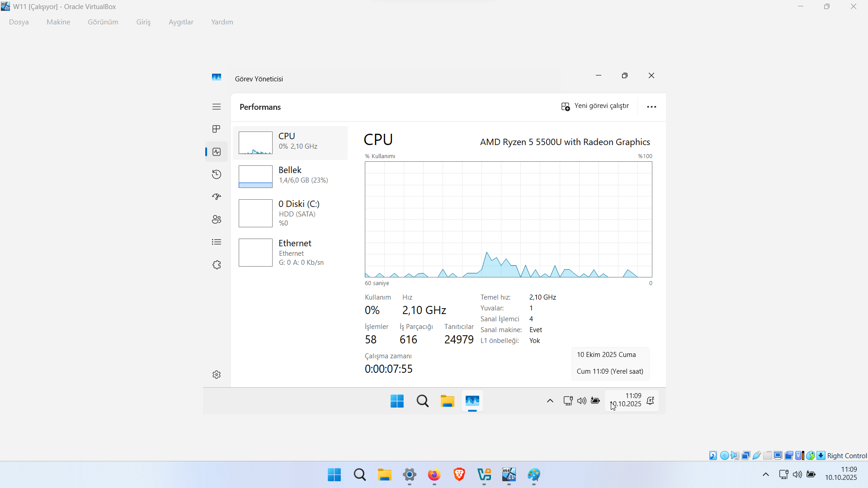The image size is (868, 488).
Task: Click host volume speaker tray icon
Action: (x=797, y=474)
